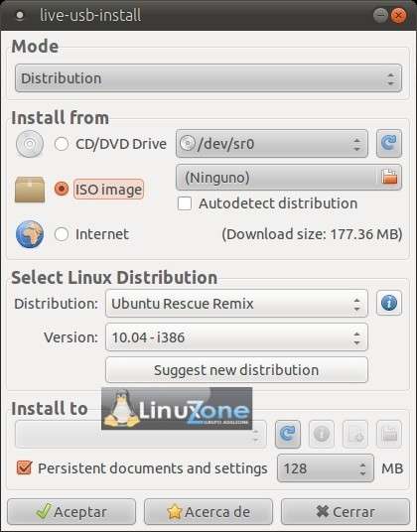Select the CD/DVD Drive radio button
Image resolution: width=417 pixels, height=532 pixels.
(x=62, y=144)
